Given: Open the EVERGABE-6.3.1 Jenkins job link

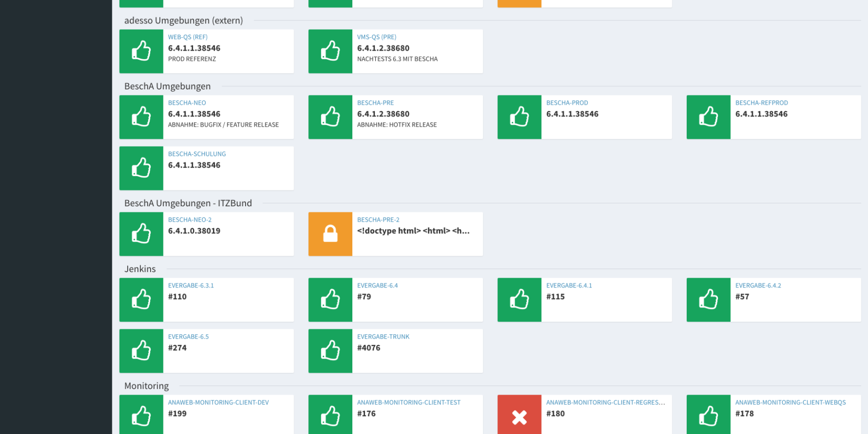Looking at the screenshot, I should [191, 286].
